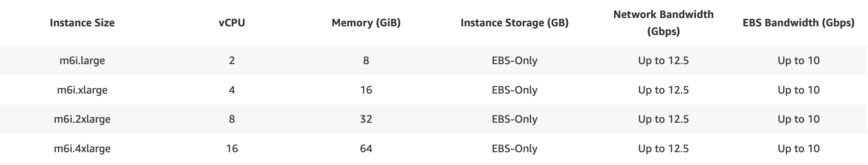Select the m6i.4xlarge instance name
868x165 pixels.
pyautogui.click(x=82, y=149)
